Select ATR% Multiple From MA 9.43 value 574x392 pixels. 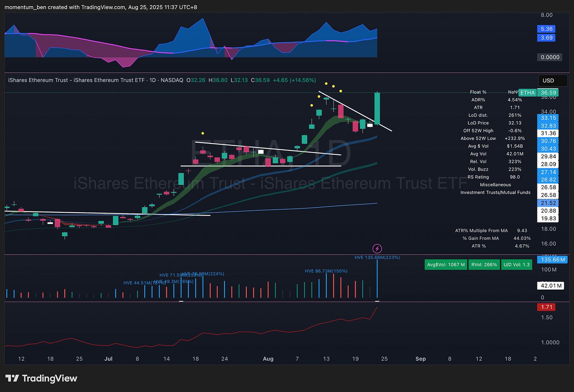click(x=522, y=230)
